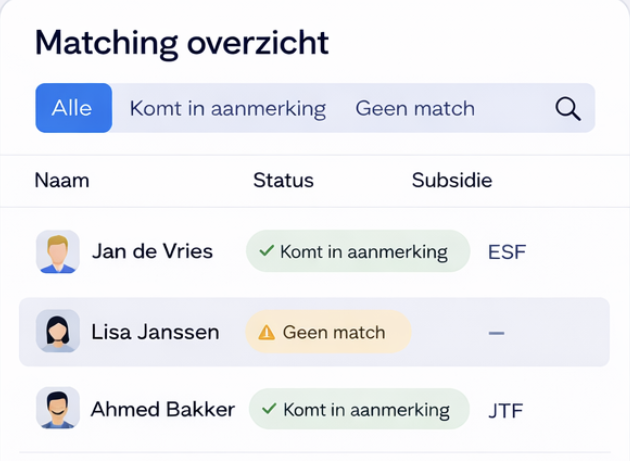The width and height of the screenshot is (630, 461).
Task: Click orange warning triangle in Lisa's status
Action: [x=266, y=332]
